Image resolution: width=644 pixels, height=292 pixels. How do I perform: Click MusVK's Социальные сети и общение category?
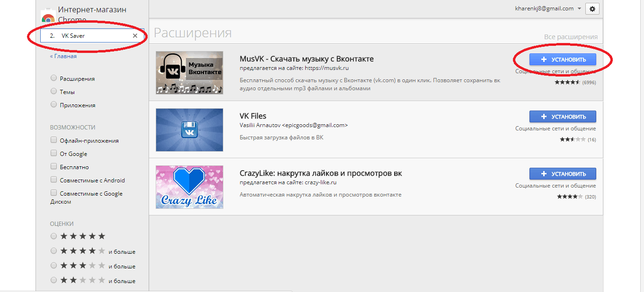point(556,72)
